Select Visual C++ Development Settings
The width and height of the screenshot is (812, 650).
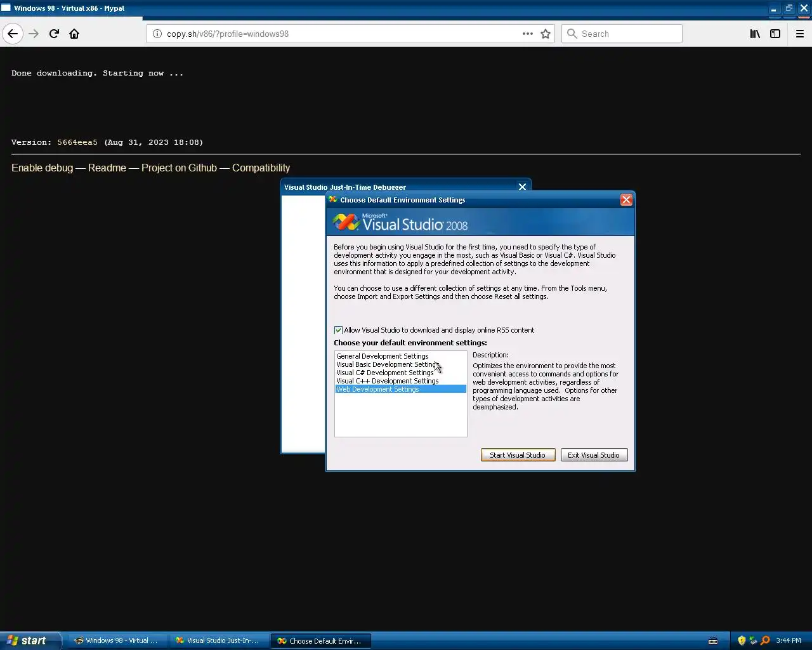(x=400, y=381)
